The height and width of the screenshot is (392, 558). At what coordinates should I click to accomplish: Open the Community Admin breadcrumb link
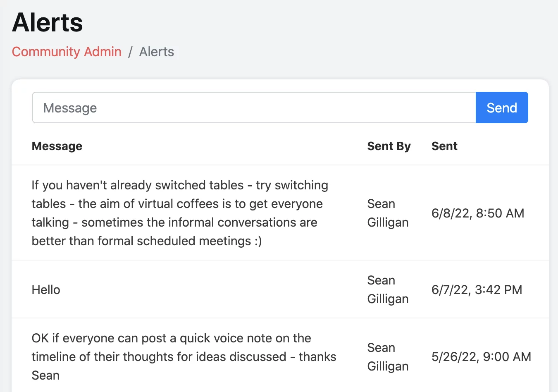67,52
